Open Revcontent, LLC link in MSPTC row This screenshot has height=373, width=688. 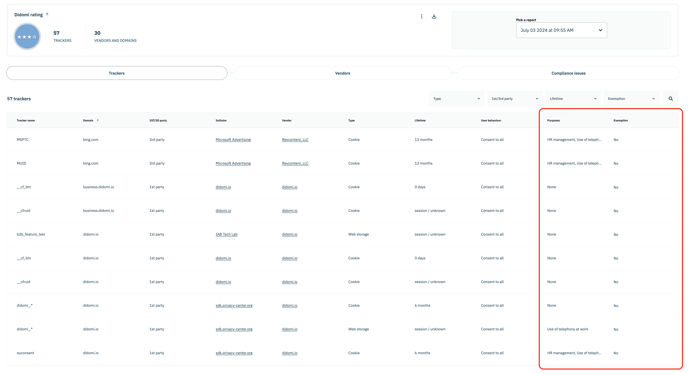pos(295,140)
